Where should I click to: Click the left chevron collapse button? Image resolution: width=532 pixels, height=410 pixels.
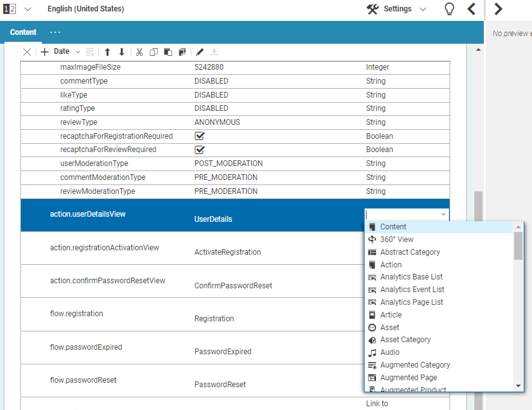[471, 9]
